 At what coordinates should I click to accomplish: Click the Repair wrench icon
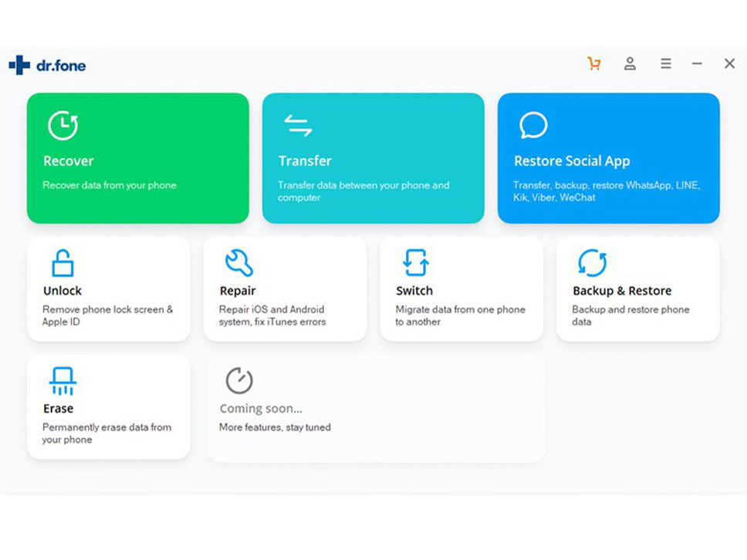238,263
